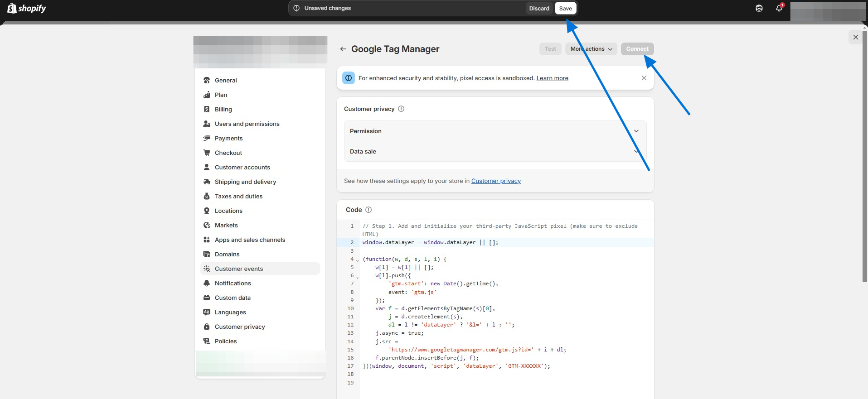Close the settings panel
Viewport: 868px width, 399px height.
[855, 37]
